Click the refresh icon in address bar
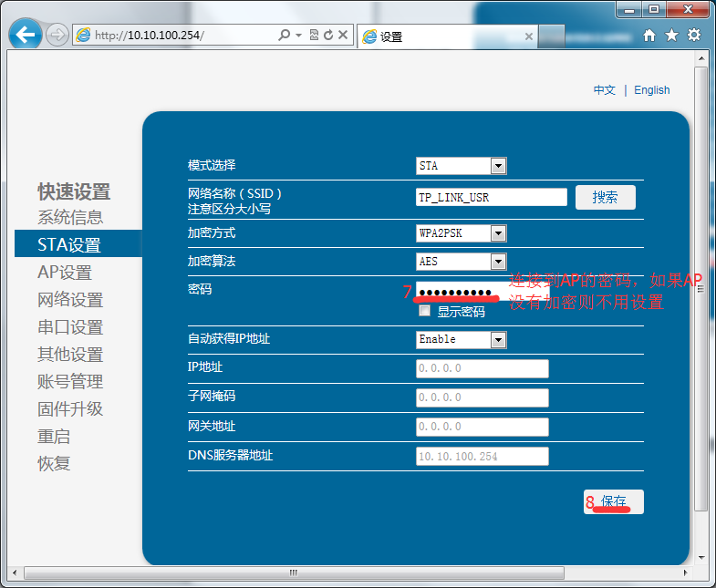The image size is (716, 588). (328, 36)
